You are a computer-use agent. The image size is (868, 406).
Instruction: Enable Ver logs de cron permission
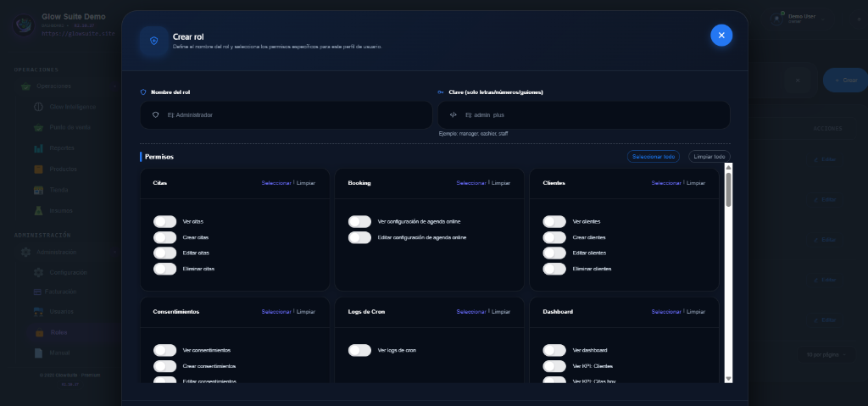coord(359,351)
